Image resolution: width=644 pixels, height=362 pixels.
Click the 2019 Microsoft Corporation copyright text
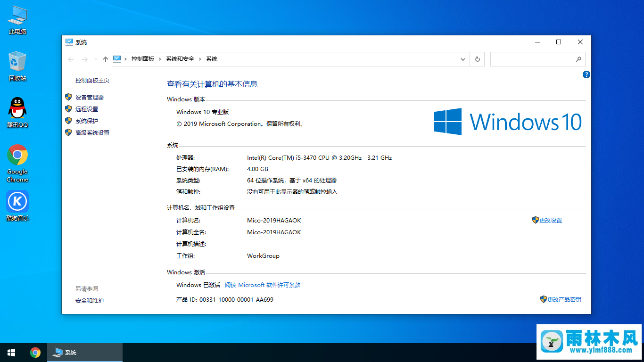pos(240,123)
